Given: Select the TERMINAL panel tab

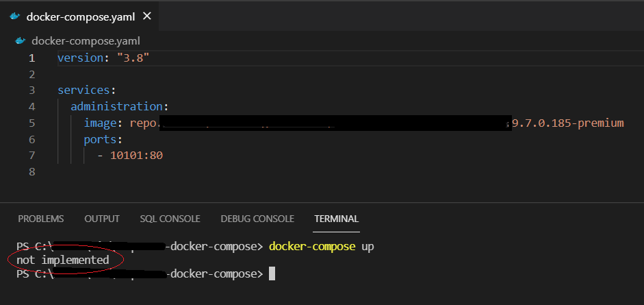Looking at the screenshot, I should [x=336, y=219].
